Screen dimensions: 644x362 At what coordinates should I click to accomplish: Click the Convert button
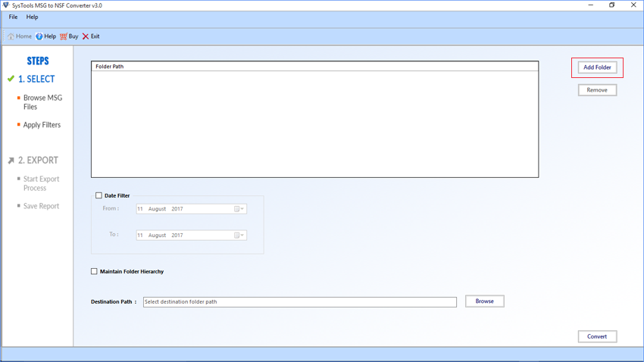pos(597,336)
